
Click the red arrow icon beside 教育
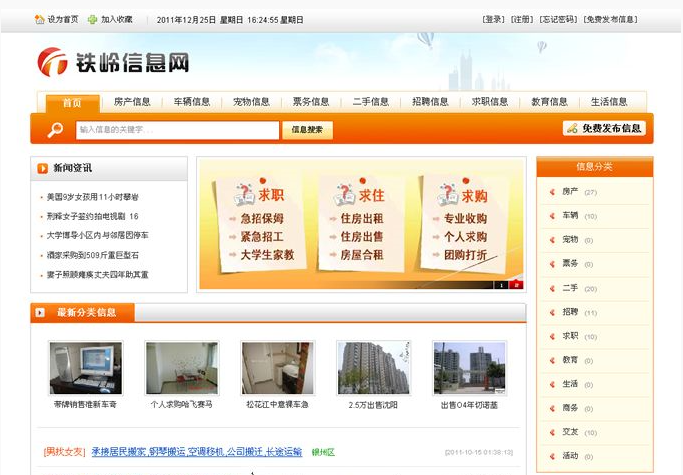coord(552,360)
